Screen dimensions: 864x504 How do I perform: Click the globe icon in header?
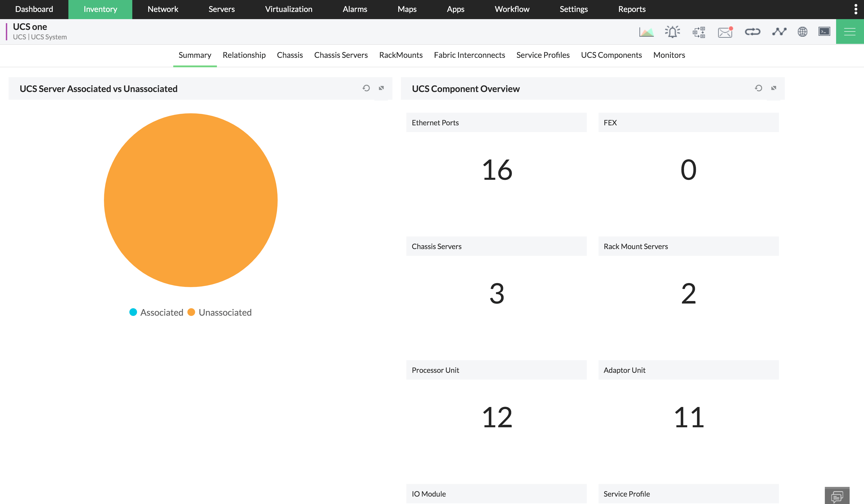(802, 32)
